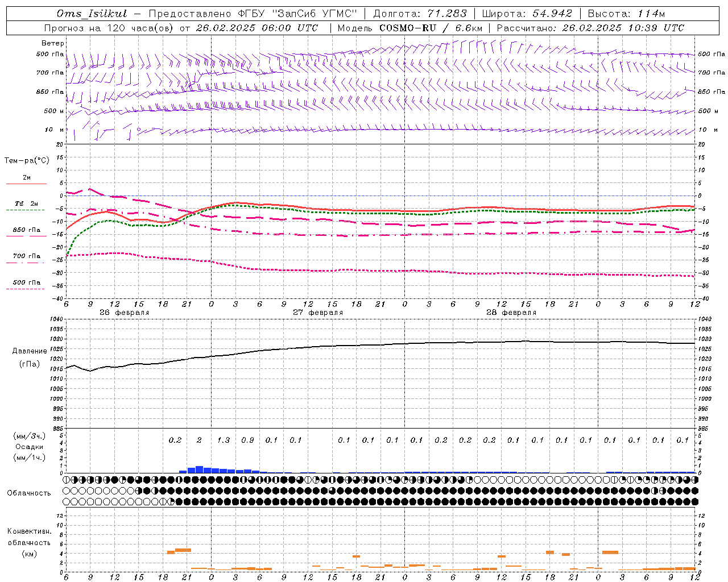Click the (мм/1ч.) precipitation unit label
Image resolution: width=728 pixels, height=582 pixels.
pyautogui.click(x=30, y=458)
